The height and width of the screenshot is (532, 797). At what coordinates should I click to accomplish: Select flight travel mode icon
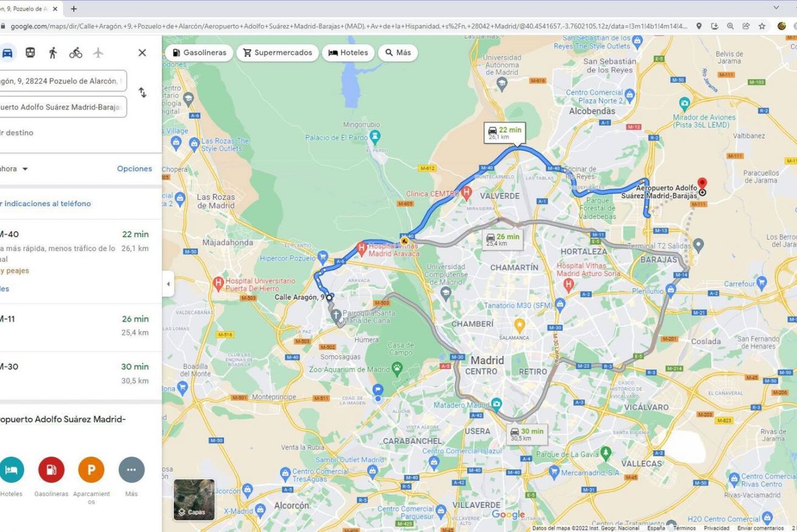[98, 53]
